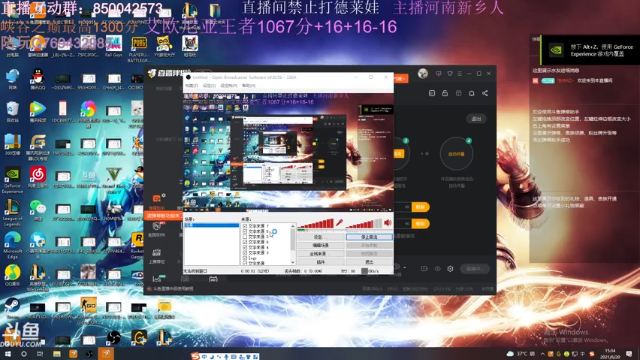
Task: Launch QQ Music from the desktop
Action: click(x=12, y=273)
